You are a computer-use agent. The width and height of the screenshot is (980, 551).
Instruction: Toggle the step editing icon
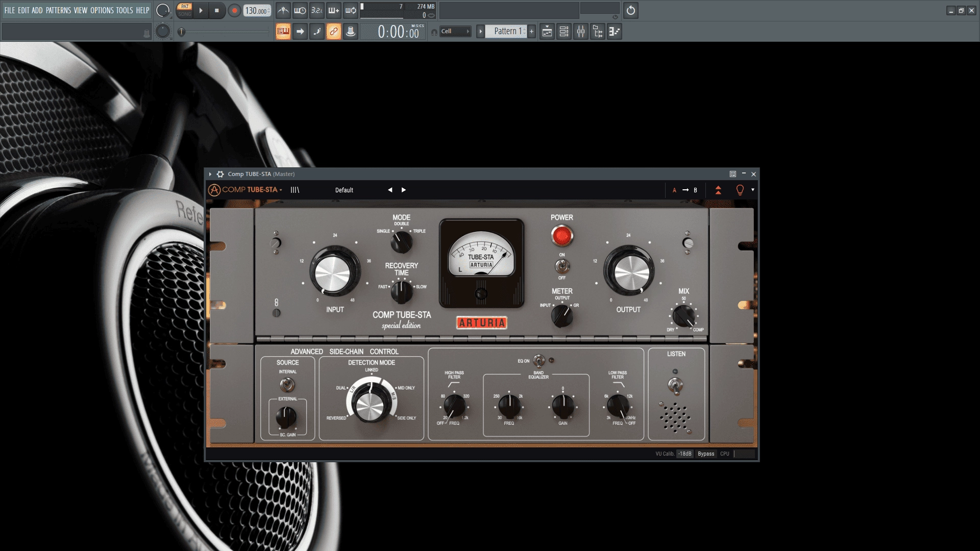point(317,32)
